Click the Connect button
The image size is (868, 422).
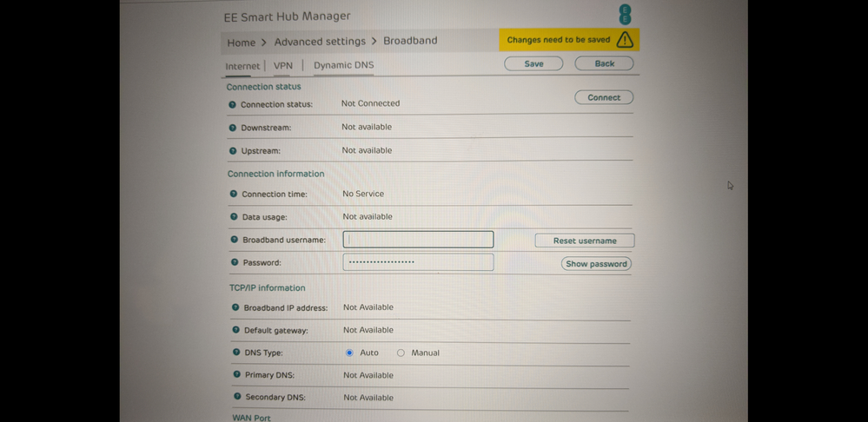(604, 97)
